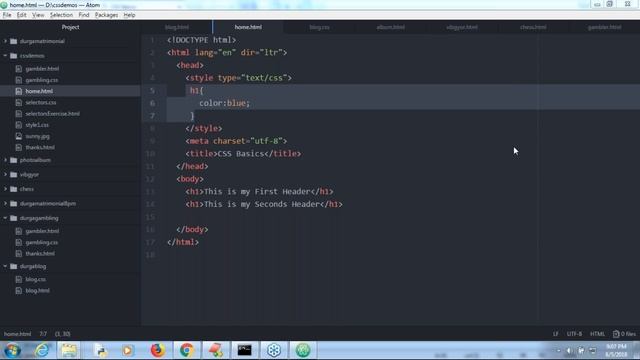The image size is (640, 360).
Task: Switch to the blog.css tab
Action: (x=319, y=27)
